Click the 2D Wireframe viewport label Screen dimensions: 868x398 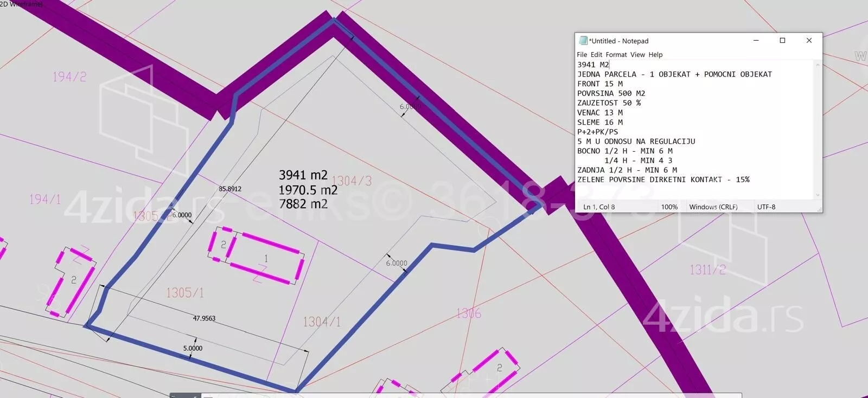21,4
